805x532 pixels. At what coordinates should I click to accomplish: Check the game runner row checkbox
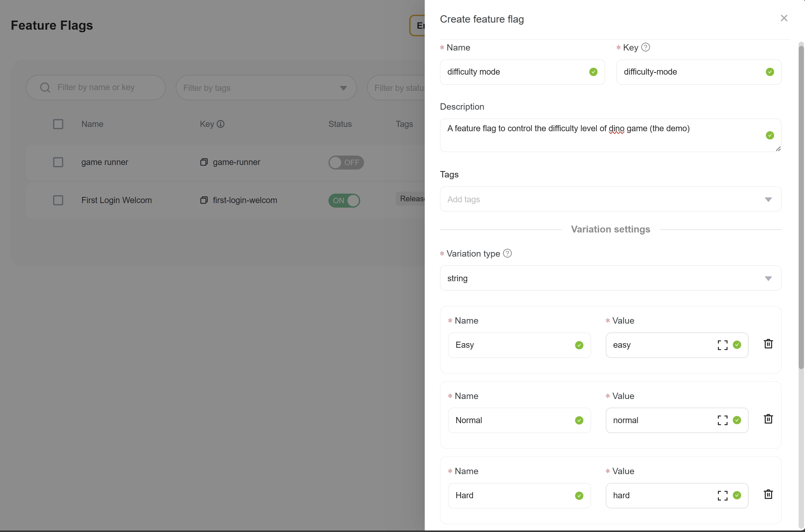pos(58,162)
